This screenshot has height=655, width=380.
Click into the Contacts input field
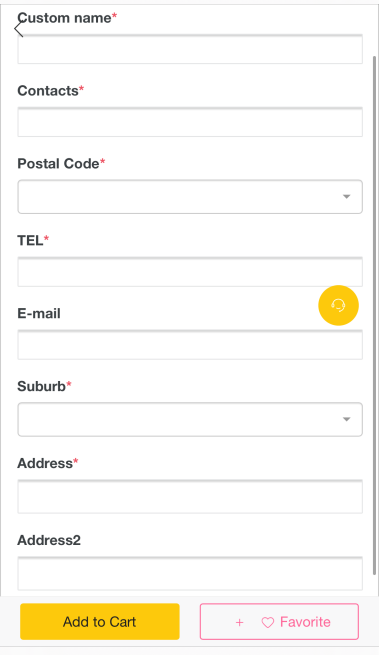[x=190, y=122]
